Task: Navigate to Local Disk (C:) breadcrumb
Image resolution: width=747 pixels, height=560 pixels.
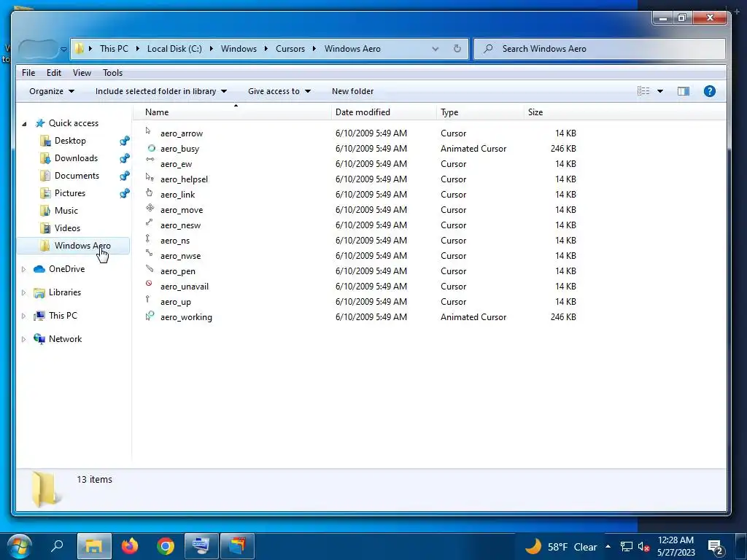Action: (x=174, y=49)
